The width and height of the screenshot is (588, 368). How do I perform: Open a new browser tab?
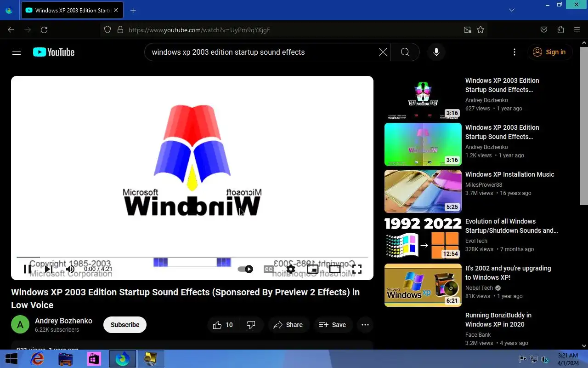(x=133, y=10)
